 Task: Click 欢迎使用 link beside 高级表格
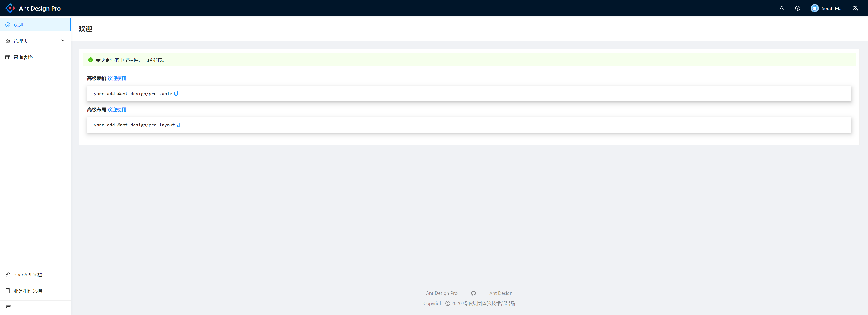point(117,78)
